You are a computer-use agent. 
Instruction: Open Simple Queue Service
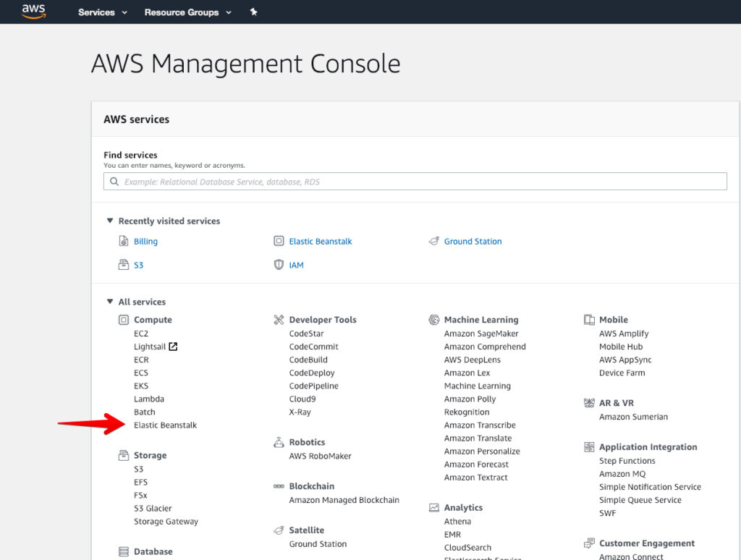coord(640,500)
